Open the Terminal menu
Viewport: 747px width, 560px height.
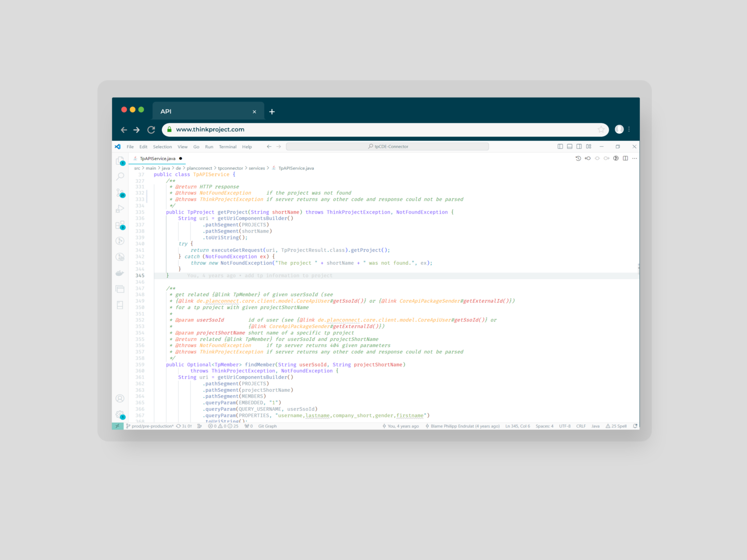tap(228, 147)
